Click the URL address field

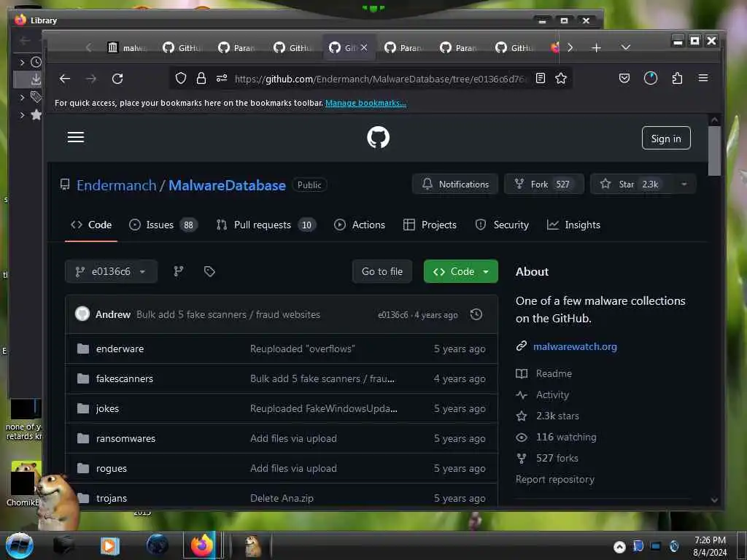(379, 79)
